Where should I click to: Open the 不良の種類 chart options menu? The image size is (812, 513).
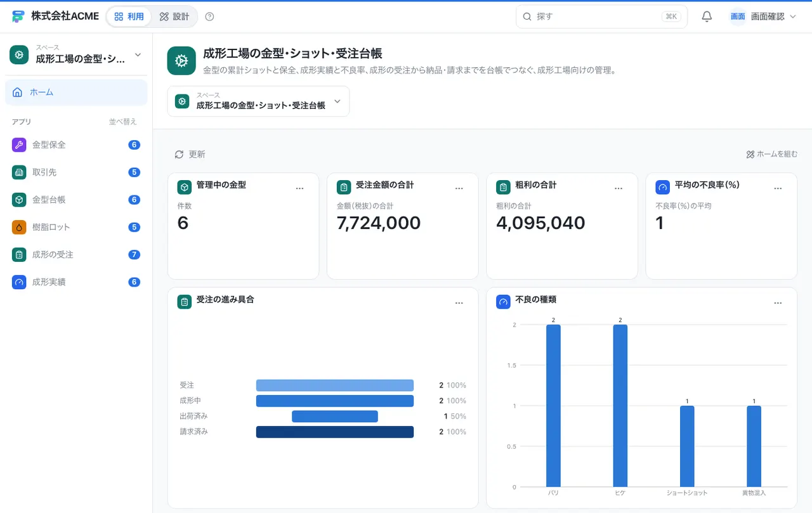pos(778,303)
